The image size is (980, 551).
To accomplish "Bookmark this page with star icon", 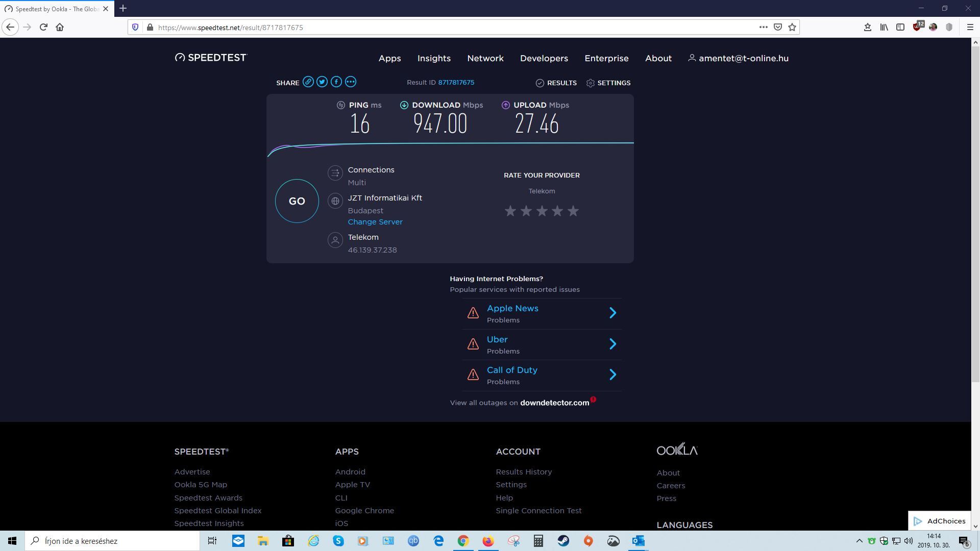I will coord(792,28).
